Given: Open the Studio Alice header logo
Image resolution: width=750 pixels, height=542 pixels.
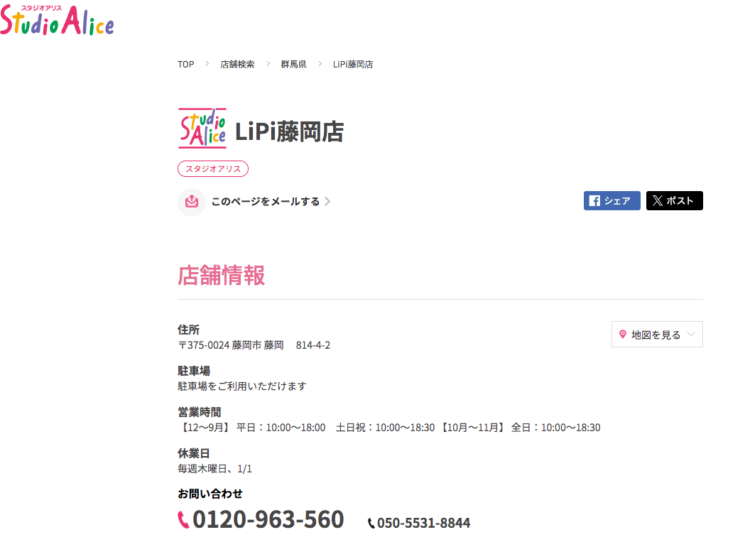Looking at the screenshot, I should 57,21.
